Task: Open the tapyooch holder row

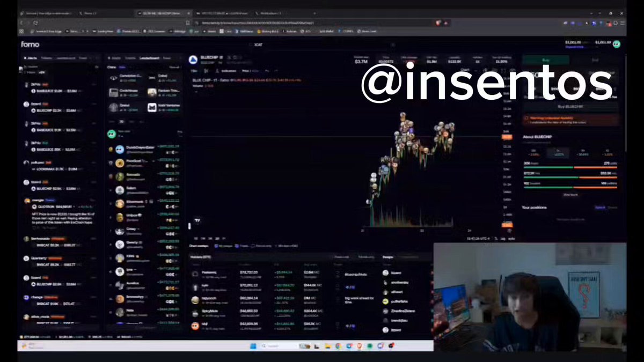Action: pyautogui.click(x=286, y=300)
